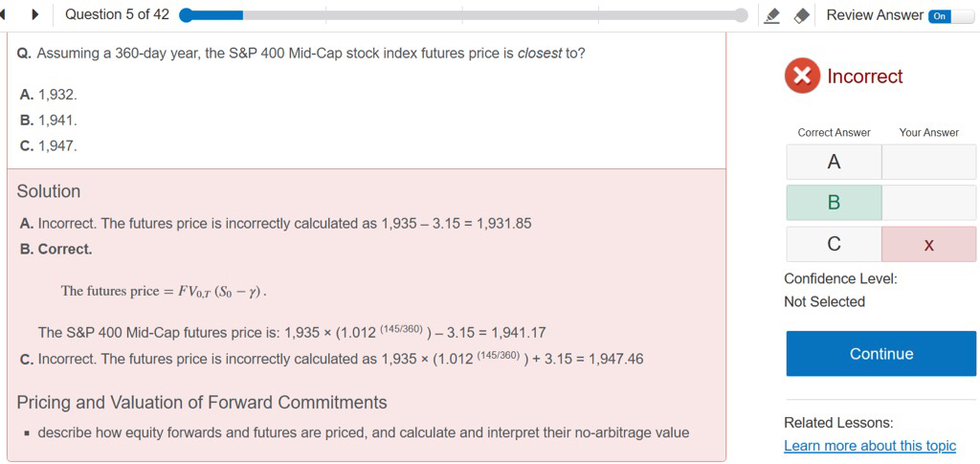Choose answer option B. 1,941
The image size is (980, 464).
pos(49,121)
